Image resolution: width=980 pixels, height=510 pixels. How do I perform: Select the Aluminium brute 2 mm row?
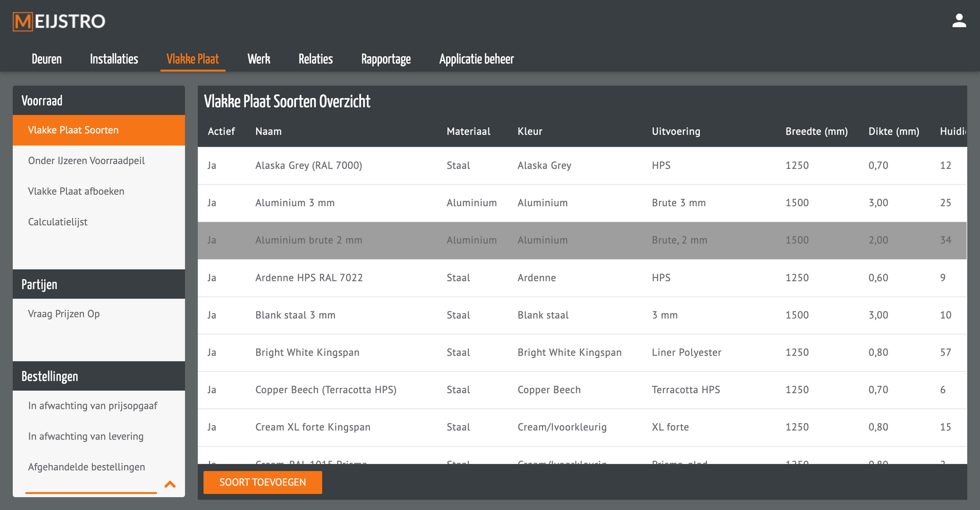tap(582, 240)
